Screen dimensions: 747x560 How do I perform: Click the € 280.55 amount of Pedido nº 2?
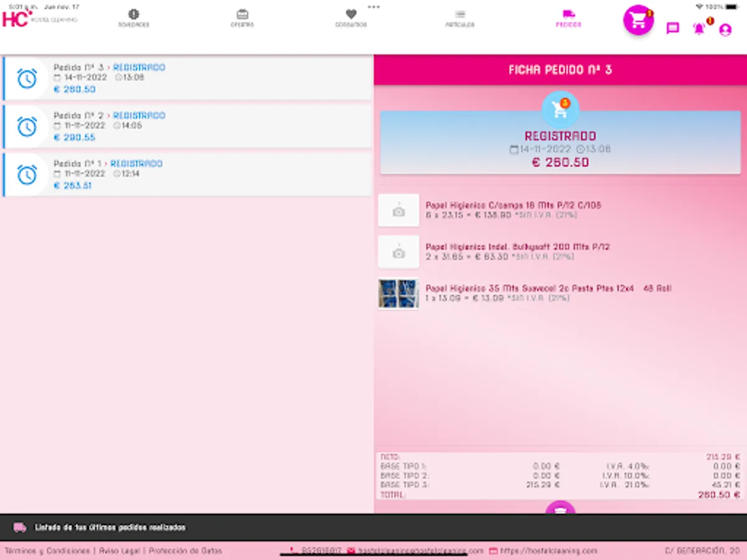point(75,138)
